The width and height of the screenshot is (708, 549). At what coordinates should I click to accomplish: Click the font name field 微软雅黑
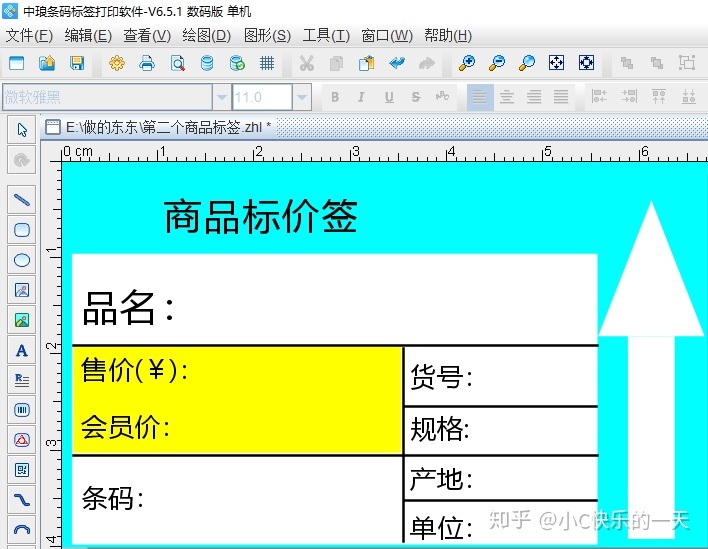click(x=107, y=97)
